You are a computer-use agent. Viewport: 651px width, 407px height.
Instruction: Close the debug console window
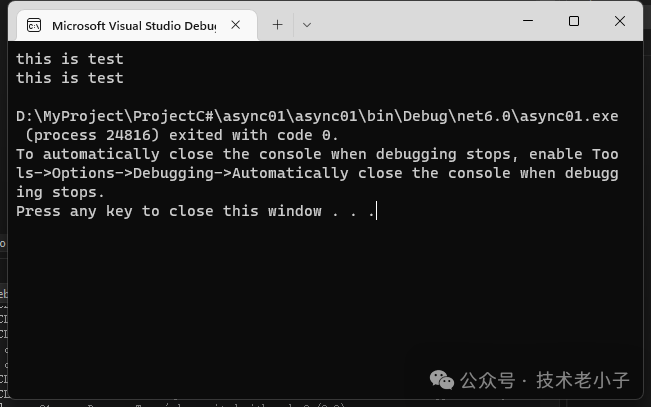(620, 21)
